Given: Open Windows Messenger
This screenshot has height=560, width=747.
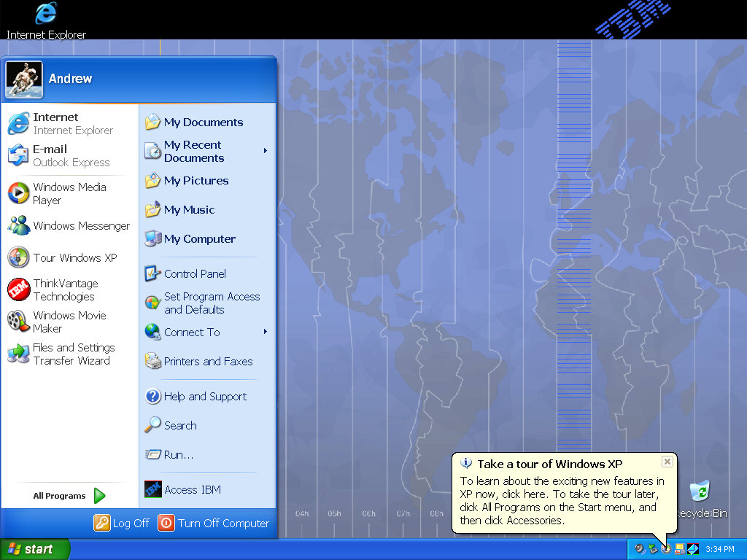Looking at the screenshot, I should coord(80,225).
